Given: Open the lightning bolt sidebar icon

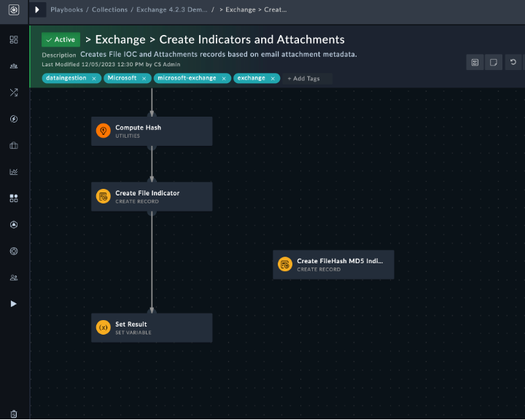Looking at the screenshot, I should point(14,119).
